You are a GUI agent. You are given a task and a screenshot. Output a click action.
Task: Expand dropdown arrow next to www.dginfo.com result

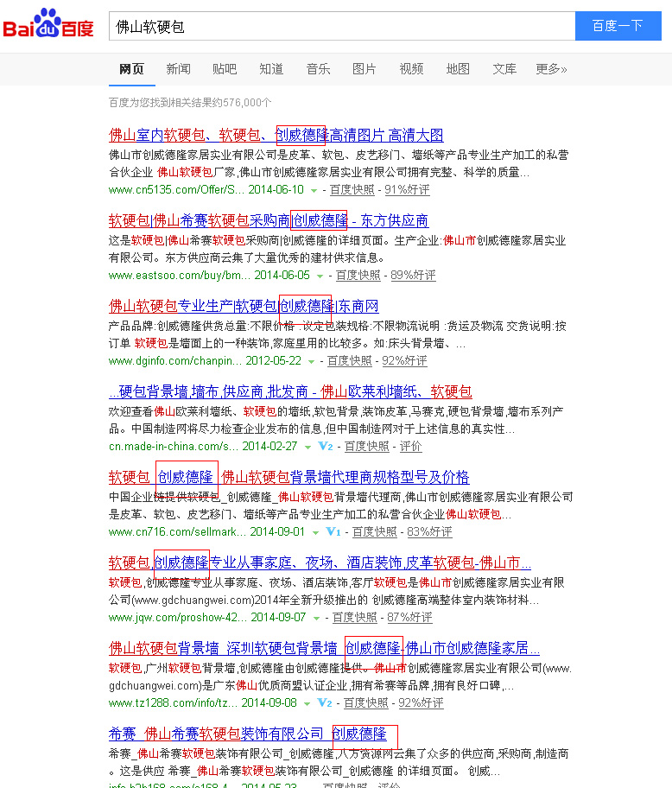pos(312,361)
